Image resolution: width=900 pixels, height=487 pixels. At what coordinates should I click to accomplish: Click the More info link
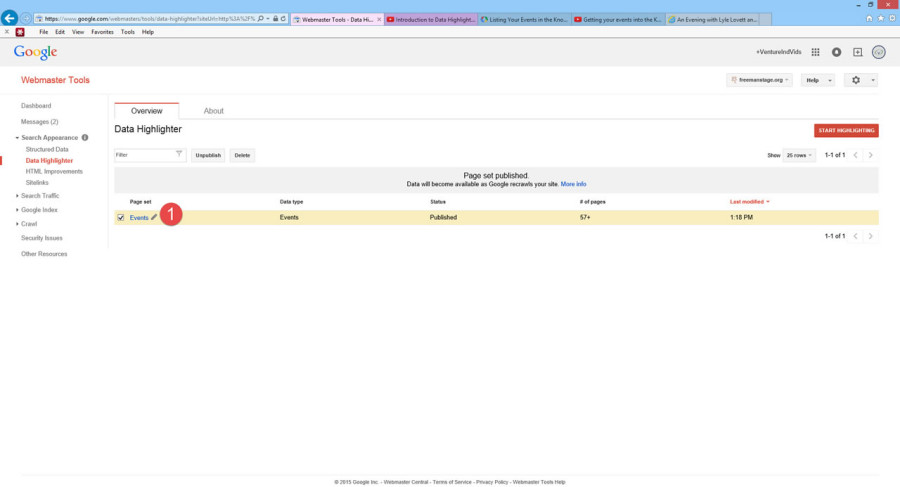click(x=573, y=184)
